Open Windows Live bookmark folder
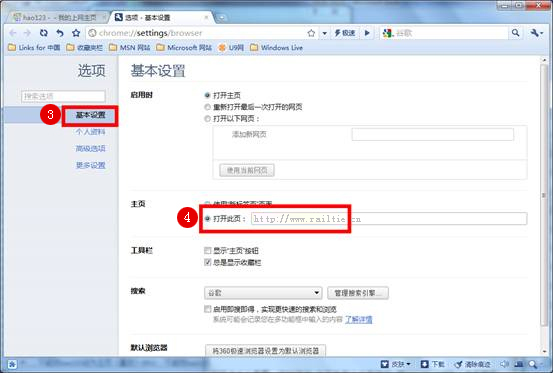The width and height of the screenshot is (553, 373). (276, 48)
